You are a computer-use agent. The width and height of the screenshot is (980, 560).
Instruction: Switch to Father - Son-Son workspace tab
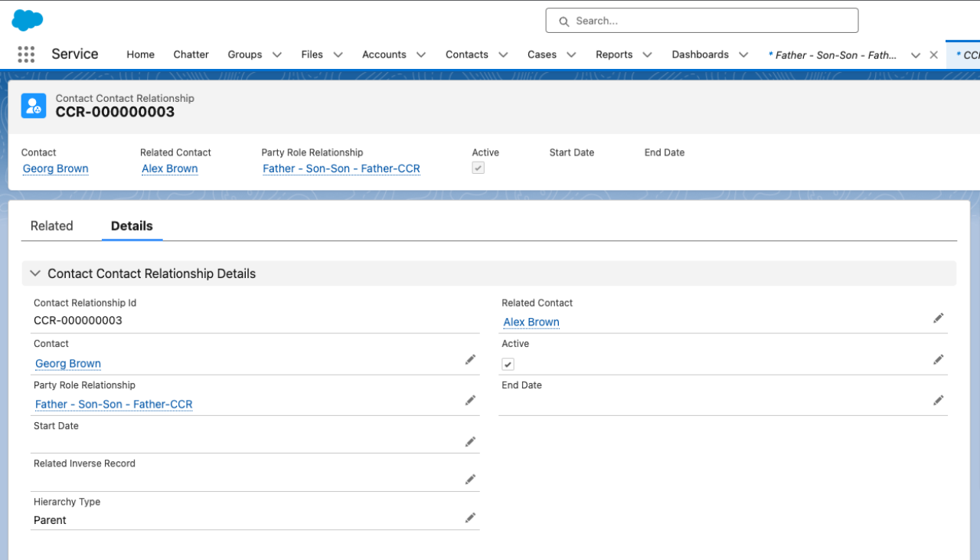[833, 55]
